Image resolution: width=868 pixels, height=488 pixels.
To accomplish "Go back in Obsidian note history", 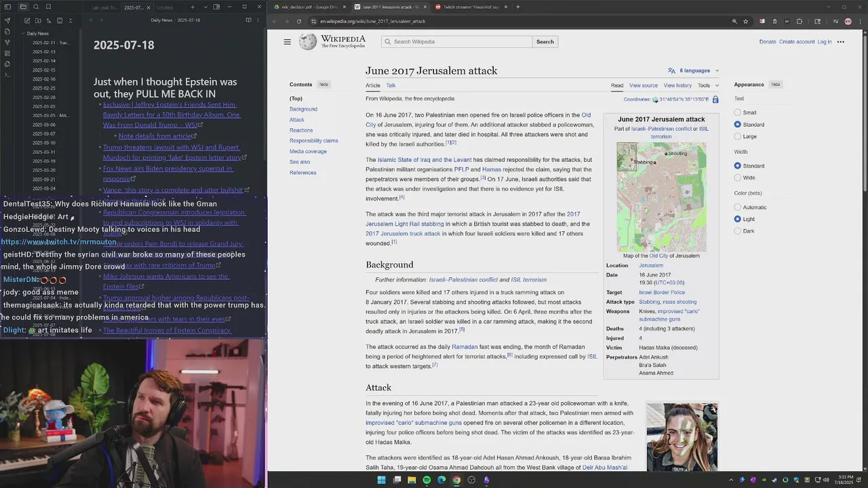I will click(x=92, y=20).
